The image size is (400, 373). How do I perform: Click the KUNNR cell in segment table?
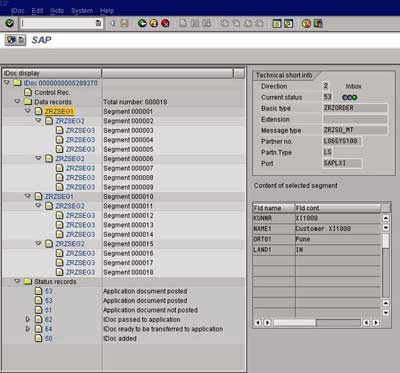tap(274, 218)
